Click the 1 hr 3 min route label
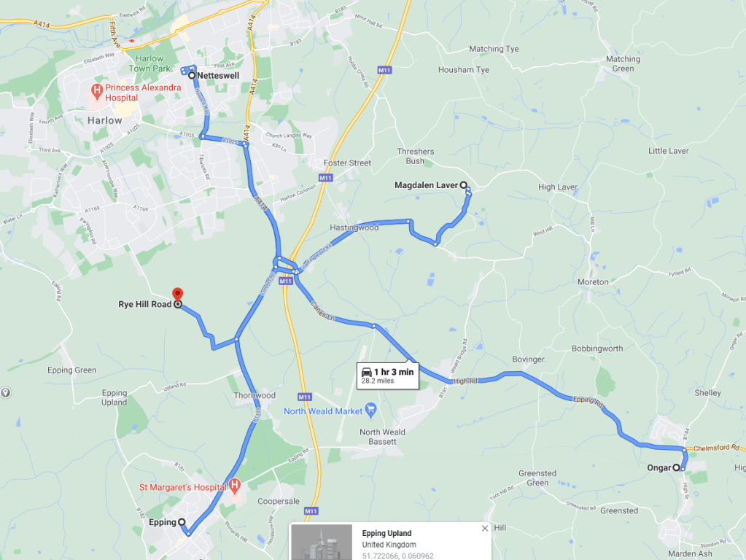Image resolution: width=746 pixels, height=560 pixels. tap(388, 376)
